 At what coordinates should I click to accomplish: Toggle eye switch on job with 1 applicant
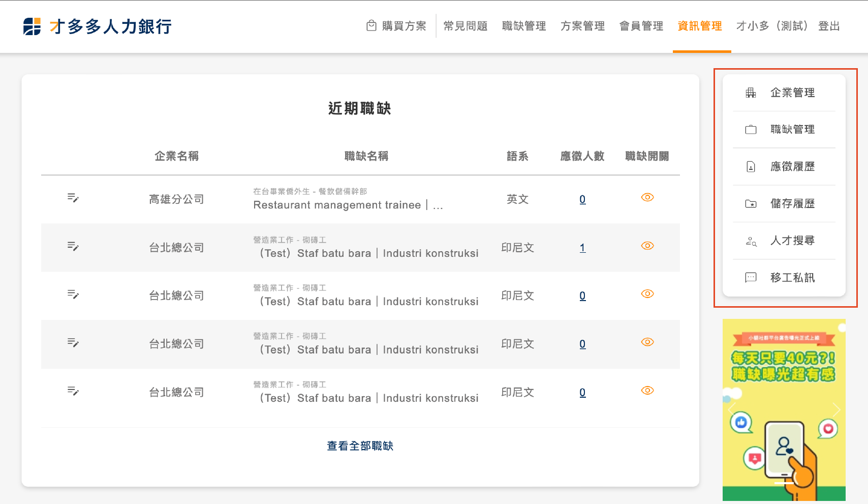pyautogui.click(x=647, y=246)
